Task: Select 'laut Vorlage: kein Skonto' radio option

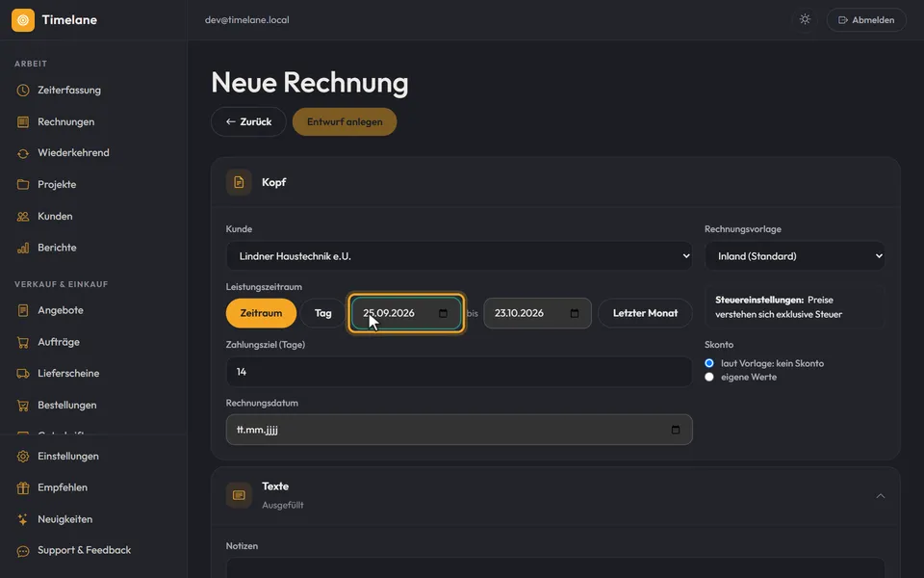Action: (x=709, y=363)
